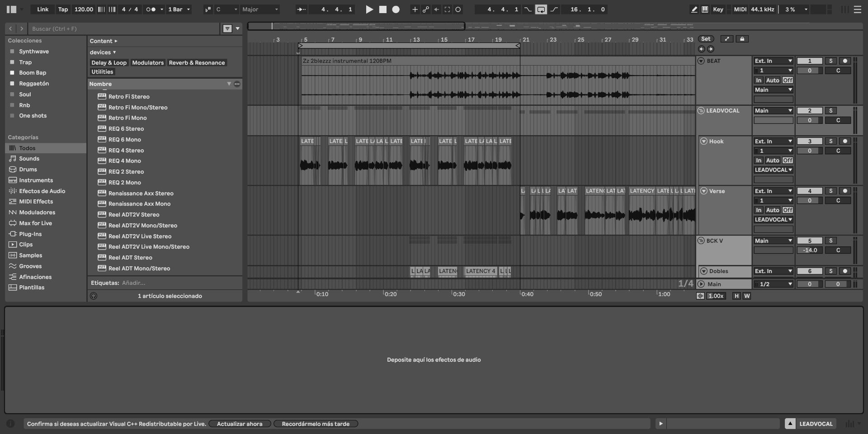
Task: Toggle Verse track monitor to Off
Action: (x=788, y=210)
